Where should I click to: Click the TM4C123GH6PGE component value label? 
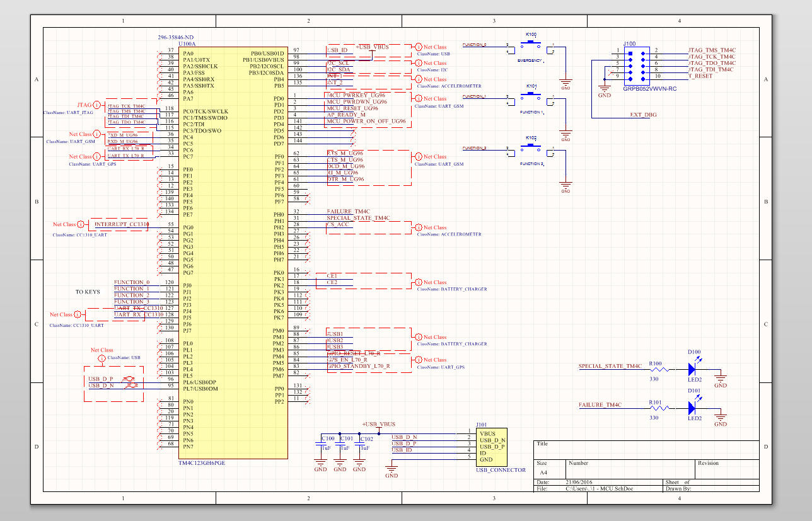(x=202, y=462)
